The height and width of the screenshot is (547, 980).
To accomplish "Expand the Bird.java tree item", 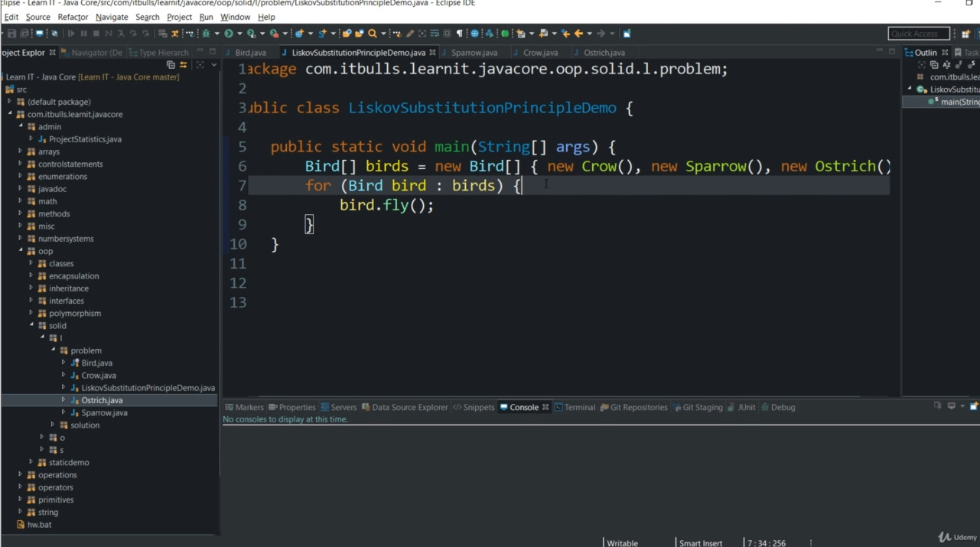I will (64, 363).
